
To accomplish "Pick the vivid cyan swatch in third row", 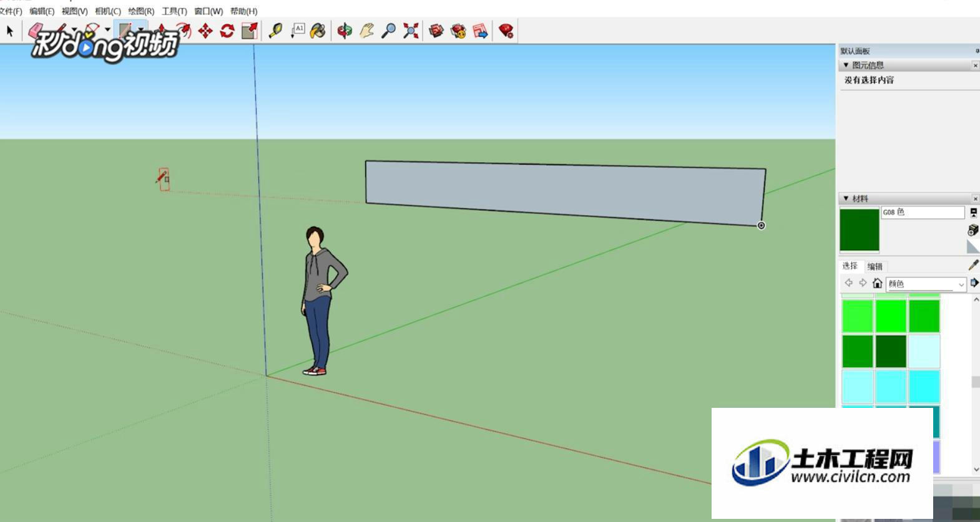I will [924, 387].
